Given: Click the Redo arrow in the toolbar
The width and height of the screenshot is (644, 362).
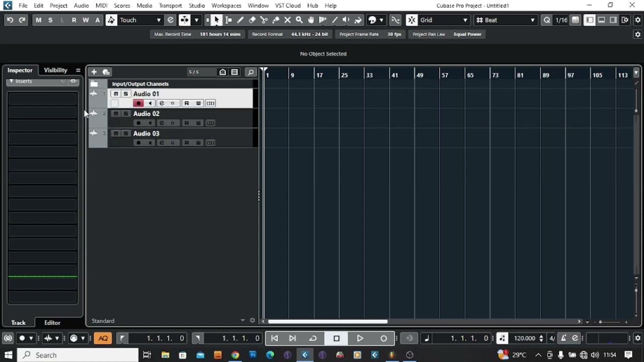Looking at the screenshot, I should (x=22, y=20).
